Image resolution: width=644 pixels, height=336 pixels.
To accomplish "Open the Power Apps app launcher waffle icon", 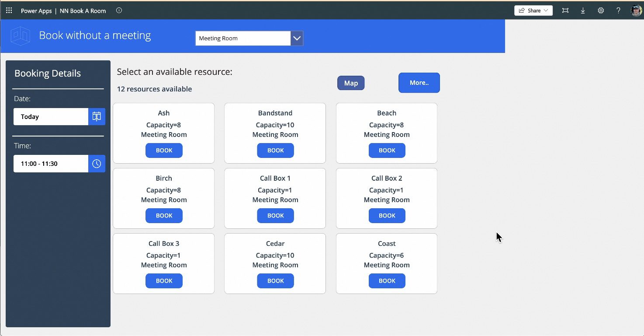I will [9, 10].
